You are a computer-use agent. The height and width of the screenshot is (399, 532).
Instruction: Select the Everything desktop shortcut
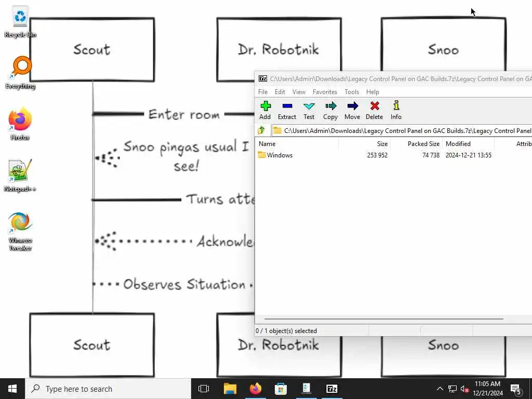tap(20, 73)
